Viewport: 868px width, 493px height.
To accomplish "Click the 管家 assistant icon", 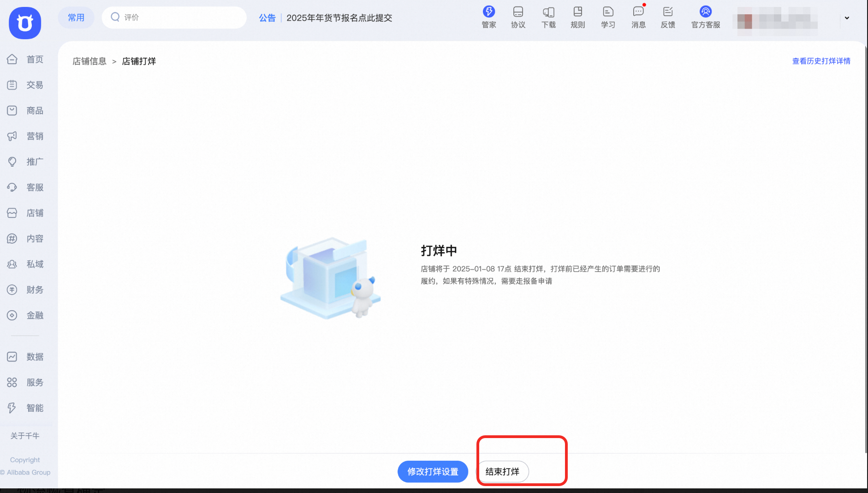I will click(488, 17).
